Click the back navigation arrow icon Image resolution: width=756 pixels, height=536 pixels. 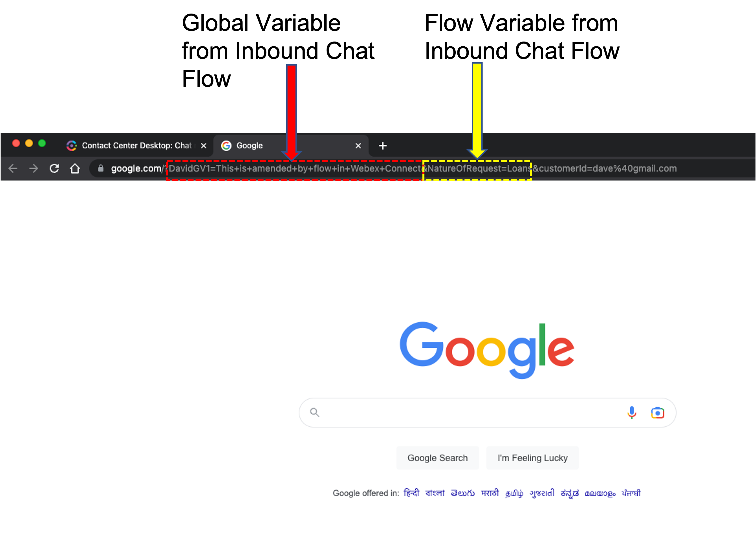click(13, 168)
